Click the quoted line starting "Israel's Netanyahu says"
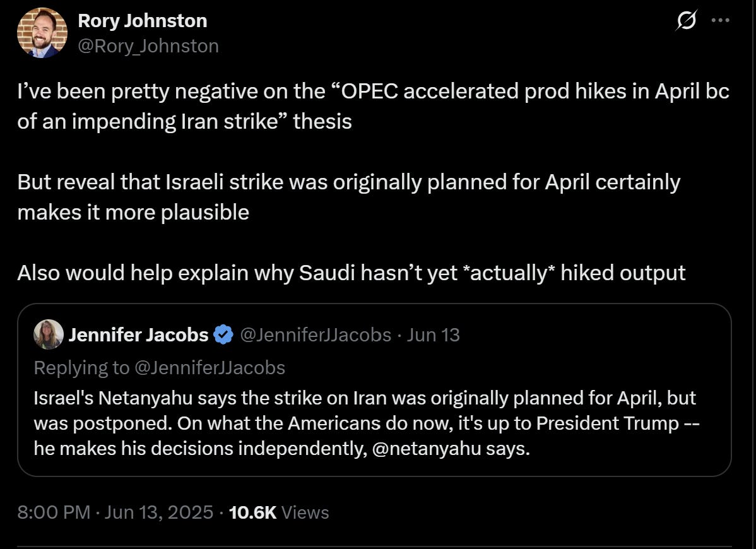 pos(365,398)
